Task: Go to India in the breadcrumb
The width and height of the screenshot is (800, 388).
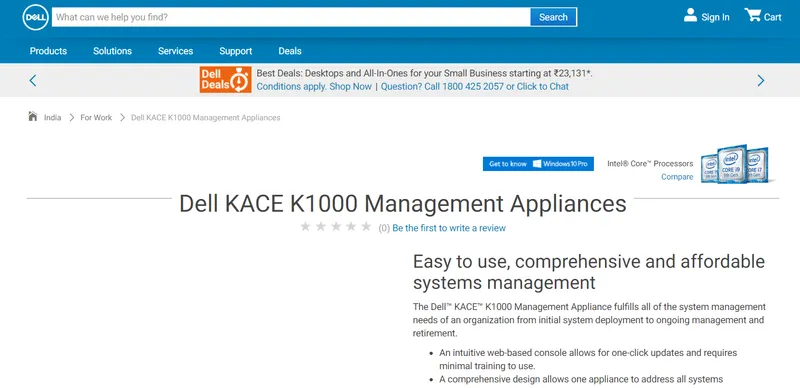Action: pyautogui.click(x=52, y=117)
